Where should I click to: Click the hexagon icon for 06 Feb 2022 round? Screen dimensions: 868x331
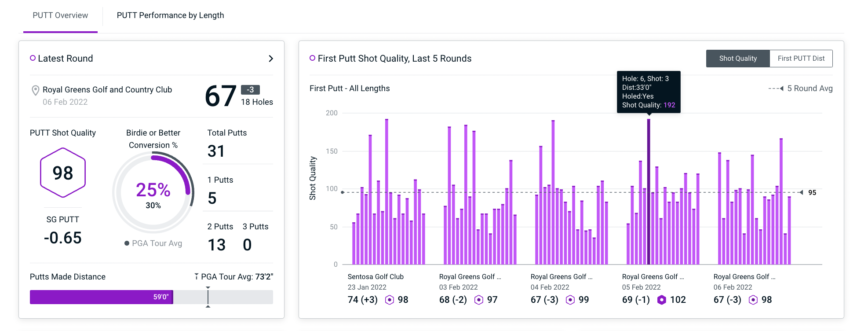753,300
